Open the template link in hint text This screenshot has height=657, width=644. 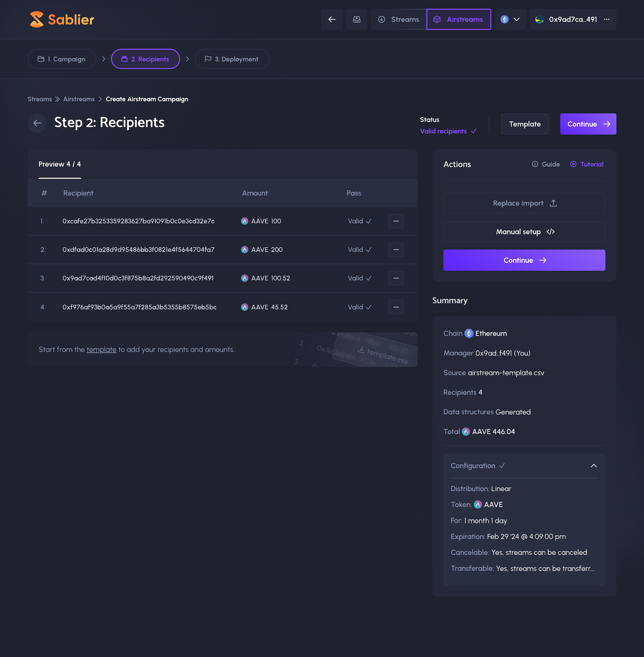tap(101, 350)
